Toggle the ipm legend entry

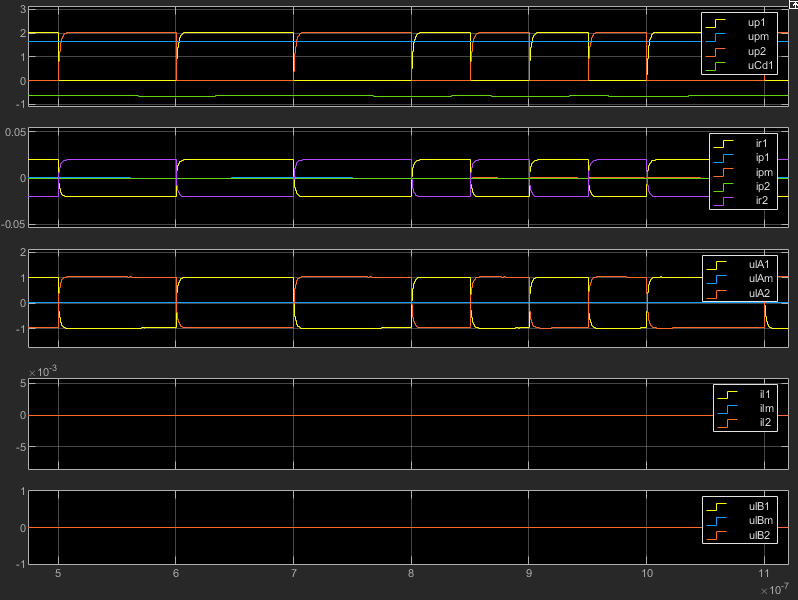(x=744, y=172)
